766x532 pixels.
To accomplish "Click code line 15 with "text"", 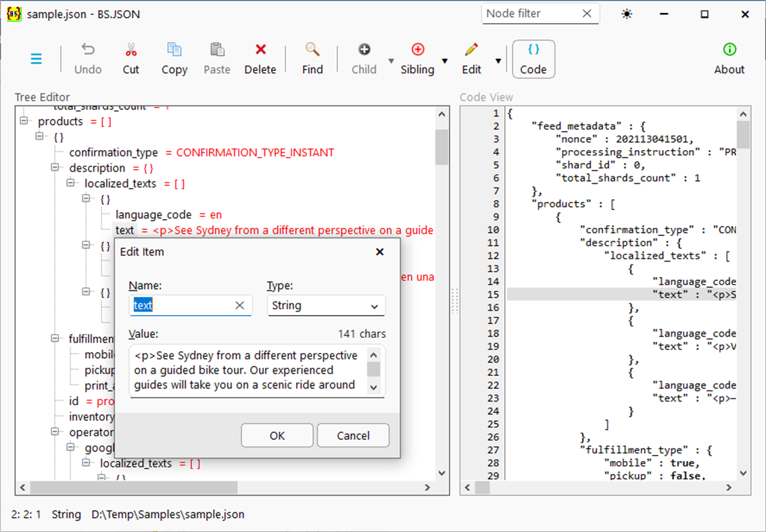I will tap(621, 294).
